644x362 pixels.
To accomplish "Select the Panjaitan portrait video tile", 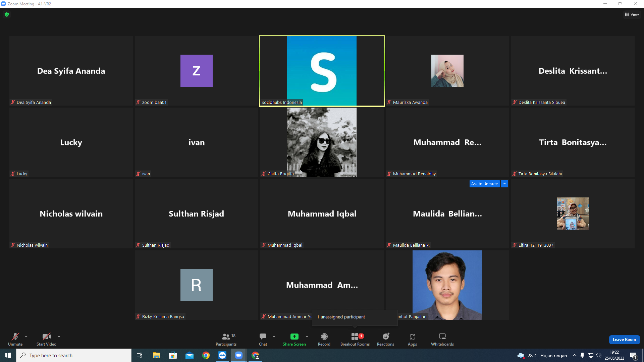I will 447,285.
